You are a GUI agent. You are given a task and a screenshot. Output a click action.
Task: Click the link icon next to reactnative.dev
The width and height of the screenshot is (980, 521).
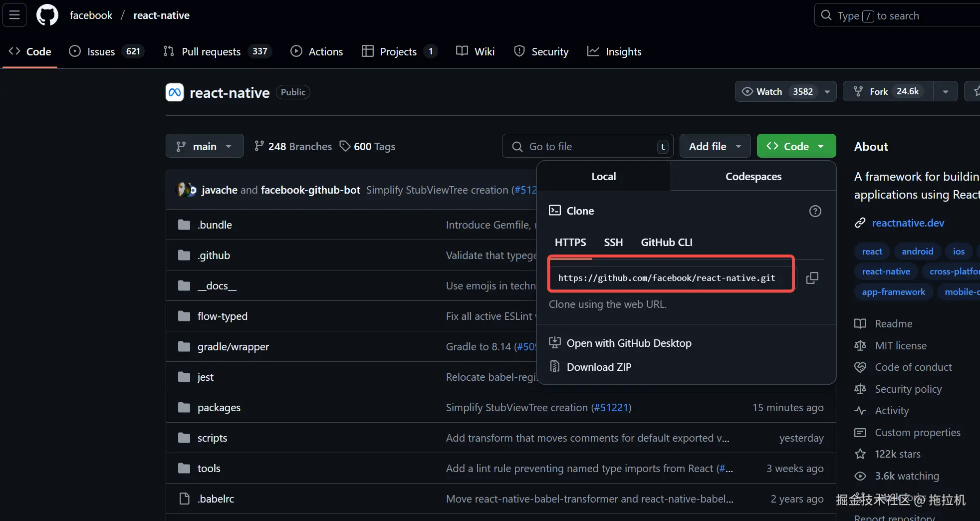coord(860,223)
